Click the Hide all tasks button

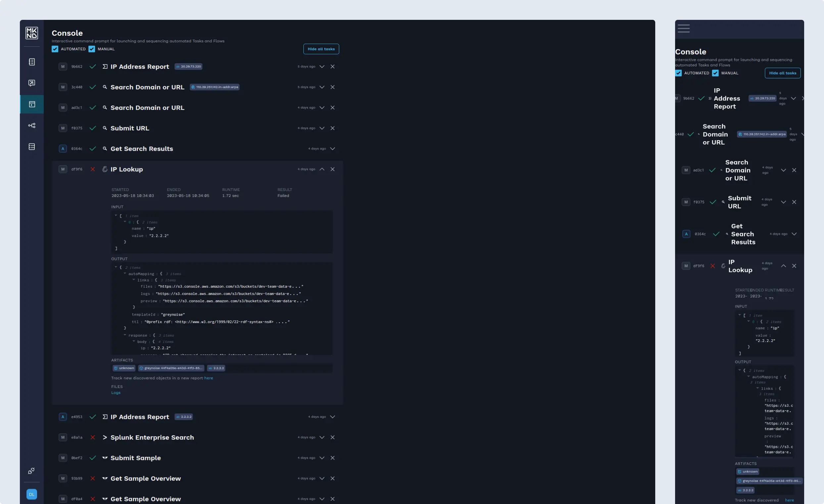(x=321, y=49)
